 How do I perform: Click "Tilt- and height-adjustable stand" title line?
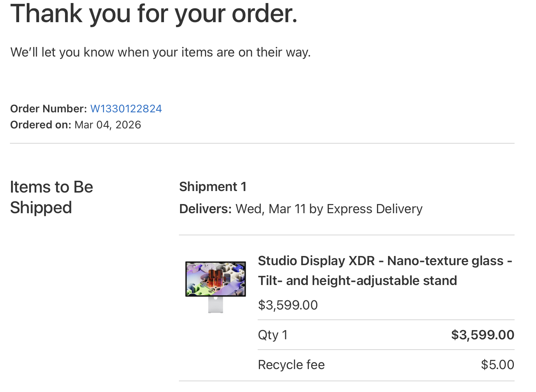357,281
